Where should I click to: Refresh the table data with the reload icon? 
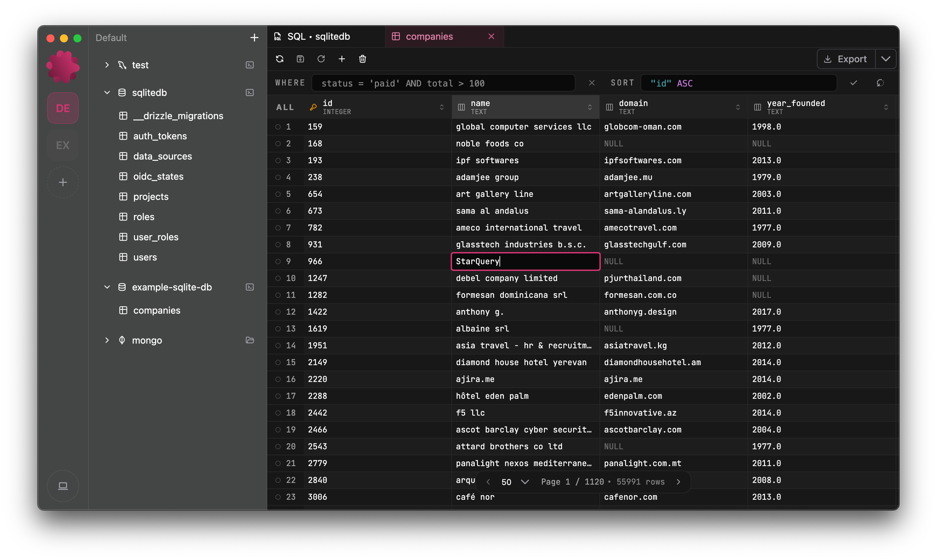point(321,59)
